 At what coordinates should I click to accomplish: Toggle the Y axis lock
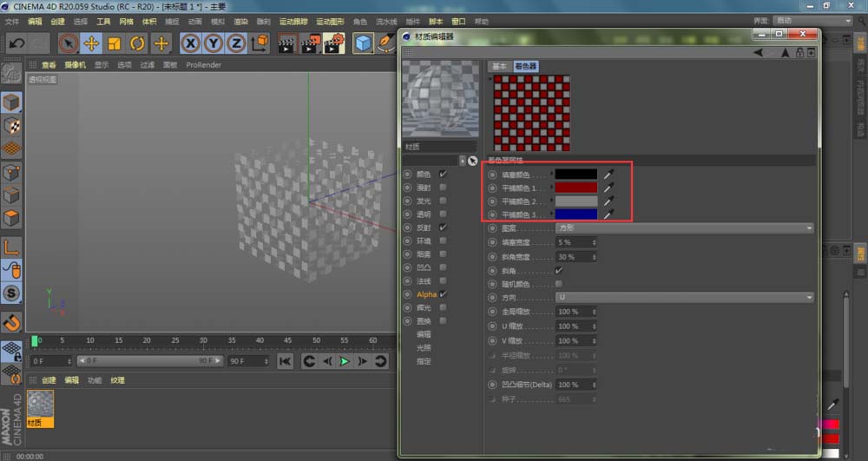pos(214,43)
